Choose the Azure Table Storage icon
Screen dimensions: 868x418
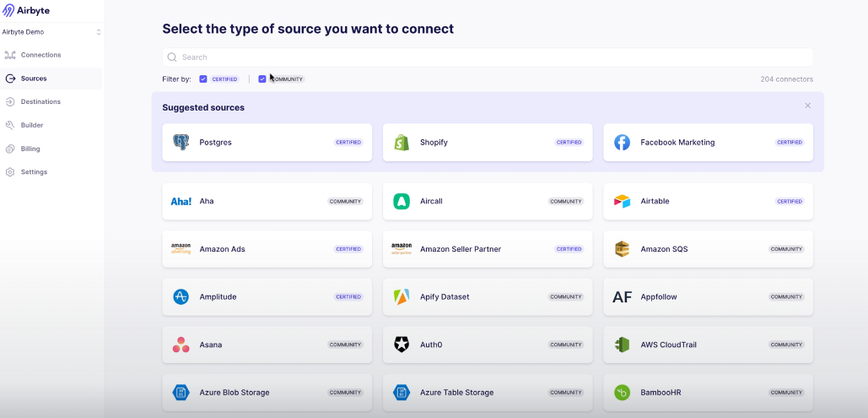pyautogui.click(x=402, y=393)
